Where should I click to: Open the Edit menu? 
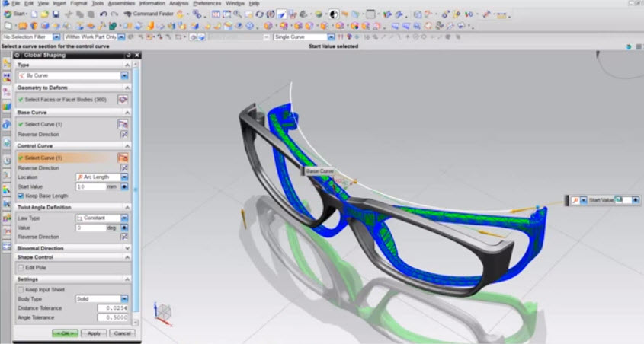(x=29, y=3)
